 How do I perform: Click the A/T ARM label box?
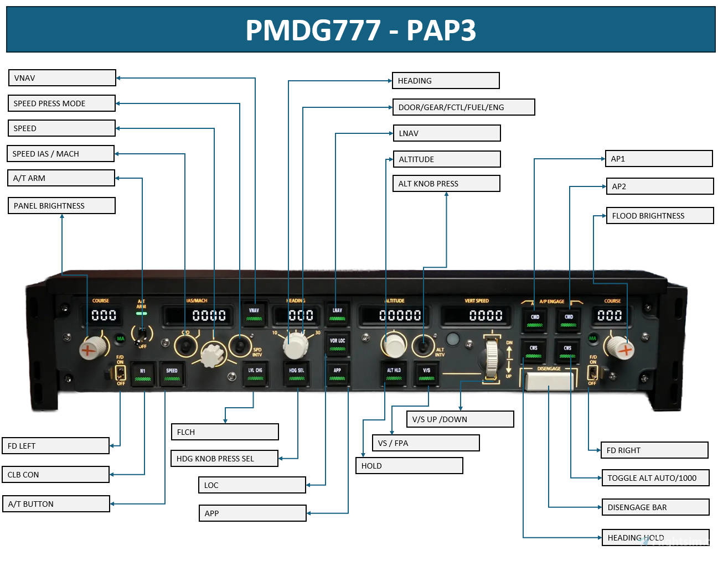pos(61,178)
